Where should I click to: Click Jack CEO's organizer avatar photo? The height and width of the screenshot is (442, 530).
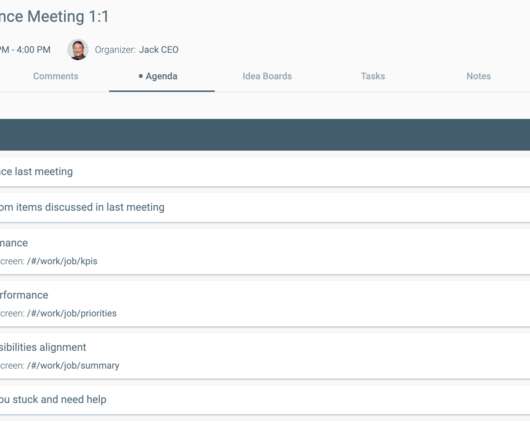click(x=78, y=50)
